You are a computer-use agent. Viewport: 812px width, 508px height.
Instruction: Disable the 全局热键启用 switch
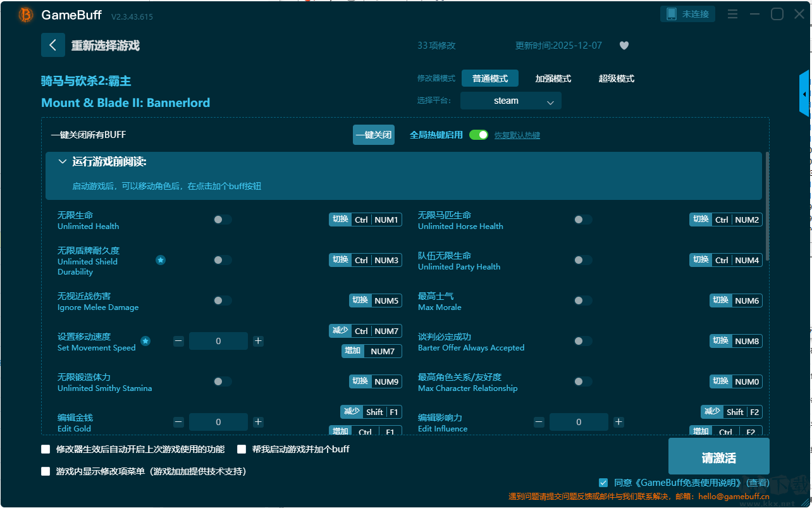pyautogui.click(x=479, y=135)
